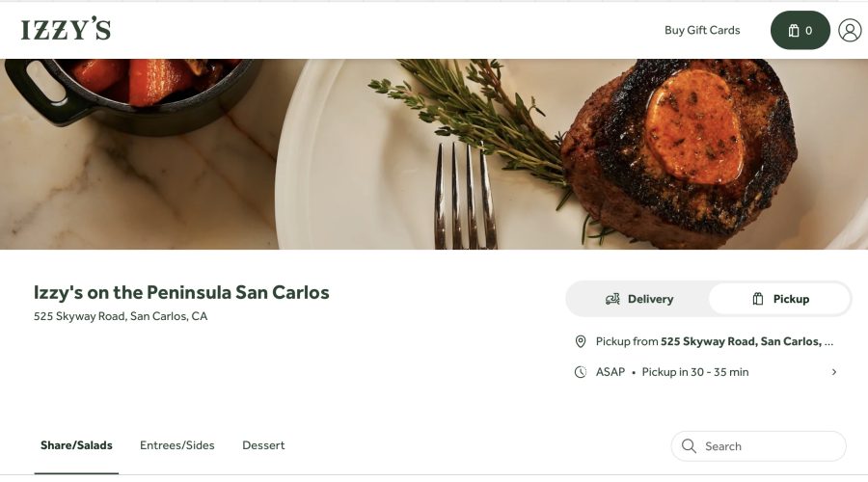Go to Entrees/Sides tab
Image resolution: width=868 pixels, height=482 pixels.
[177, 445]
